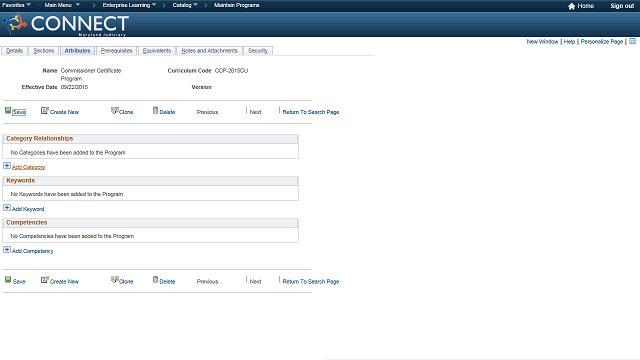Click the bottom Clone link
The image size is (640, 360).
[126, 282]
